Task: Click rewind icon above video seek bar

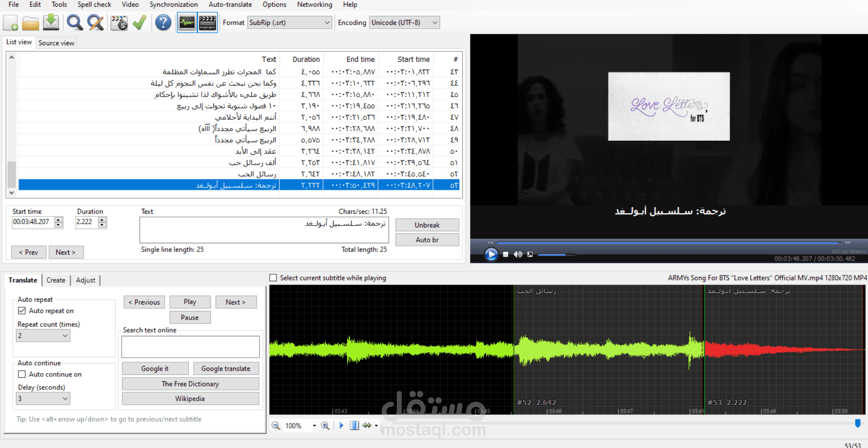Action: click(x=490, y=242)
